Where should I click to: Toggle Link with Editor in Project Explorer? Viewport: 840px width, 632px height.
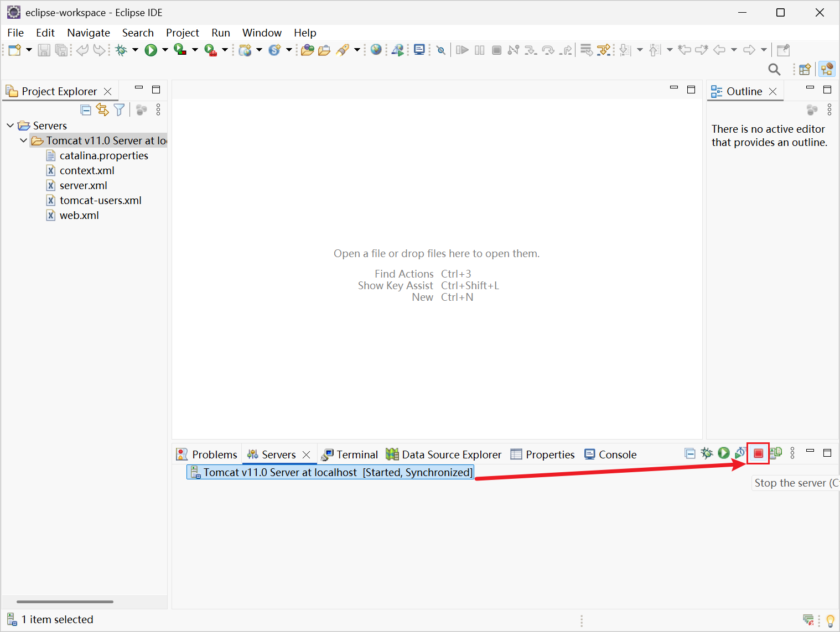click(x=102, y=109)
